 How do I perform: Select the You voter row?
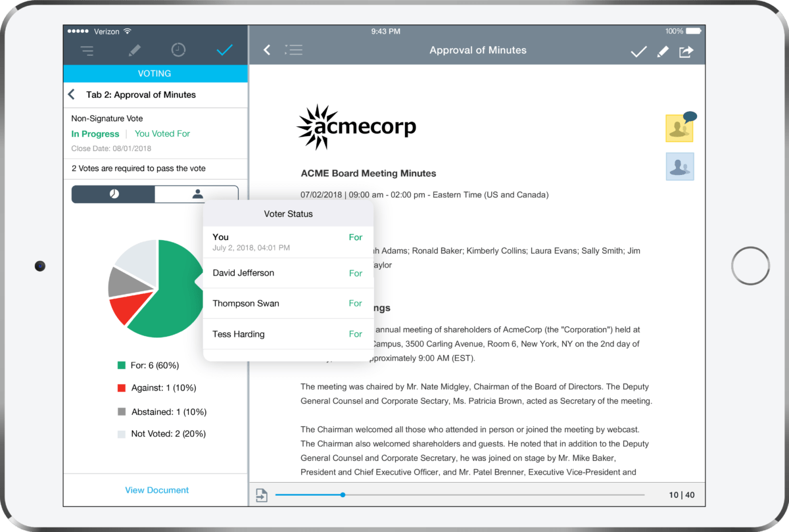[x=288, y=242]
